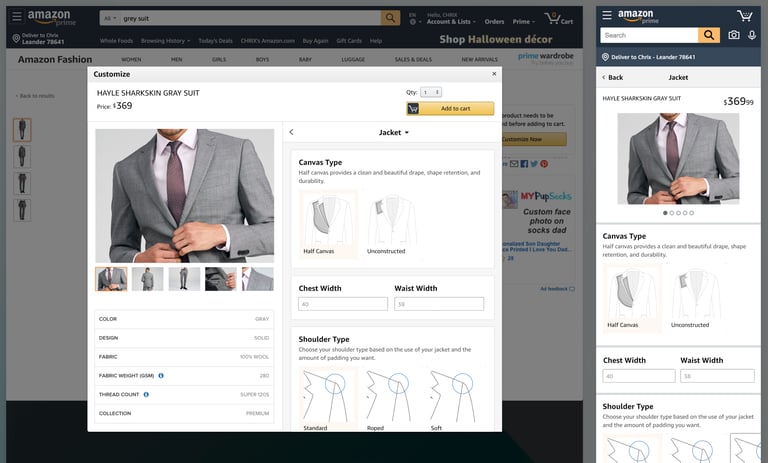
Task: Select Unconstructed canvas option in dialog
Action: tap(392, 223)
